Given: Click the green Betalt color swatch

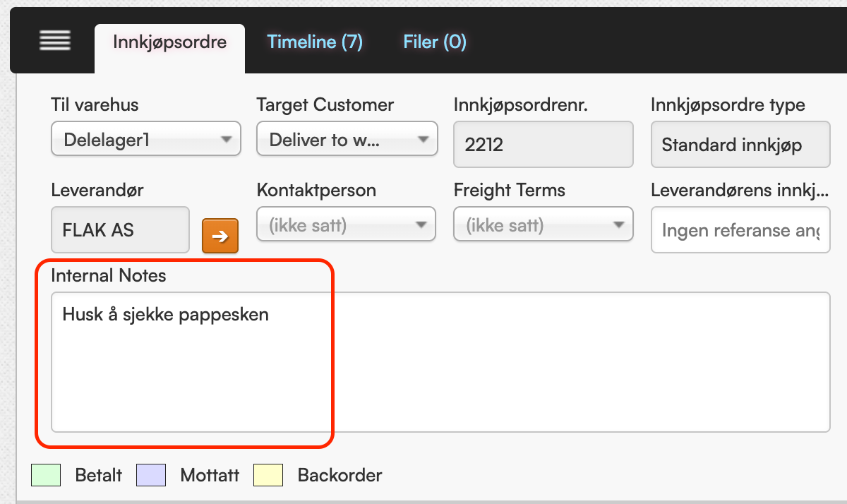Looking at the screenshot, I should coord(46,475).
